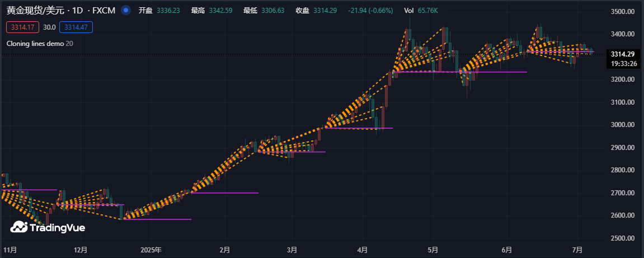The height and width of the screenshot is (258, 644).
Task: Select the Cloning lines demo indicator label
Action: tap(35, 43)
